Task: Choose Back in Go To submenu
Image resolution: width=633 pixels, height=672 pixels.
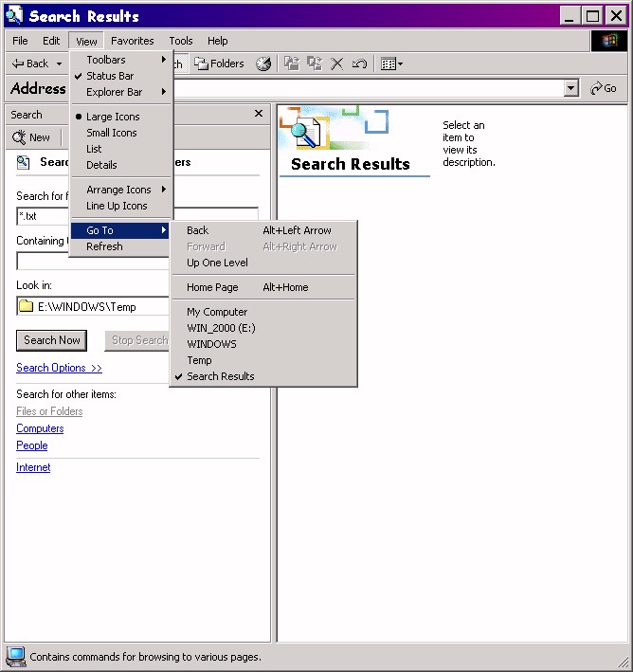Action: tap(263, 230)
